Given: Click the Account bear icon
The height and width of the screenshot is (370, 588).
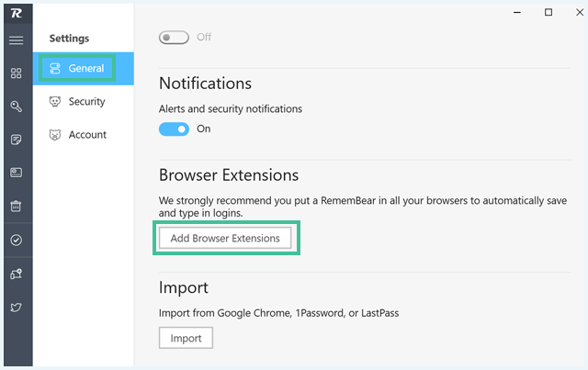Looking at the screenshot, I should pyautogui.click(x=55, y=135).
